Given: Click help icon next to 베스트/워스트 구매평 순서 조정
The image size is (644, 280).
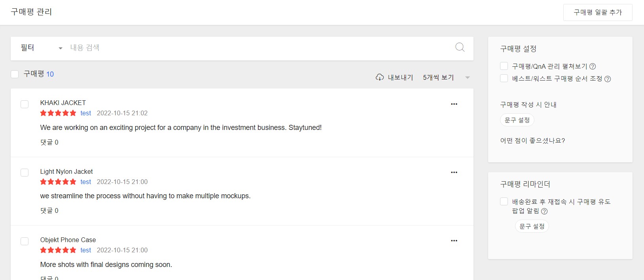Looking at the screenshot, I should click(608, 79).
